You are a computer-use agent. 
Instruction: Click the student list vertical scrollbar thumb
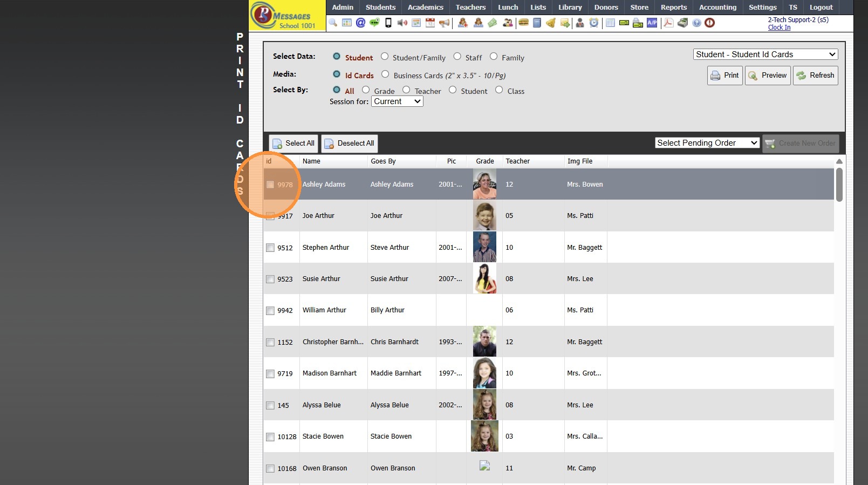point(839,185)
